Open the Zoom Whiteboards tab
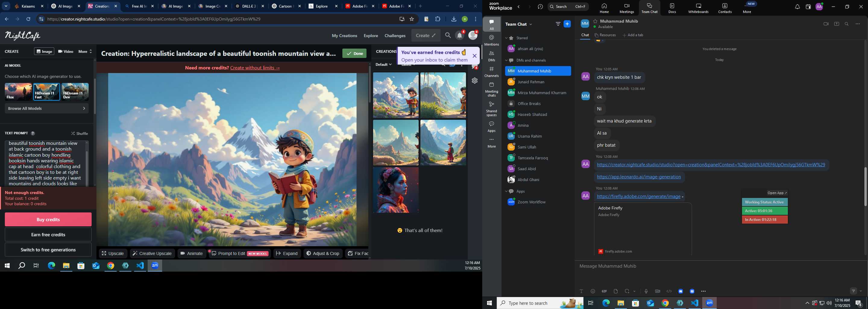 coord(698,8)
